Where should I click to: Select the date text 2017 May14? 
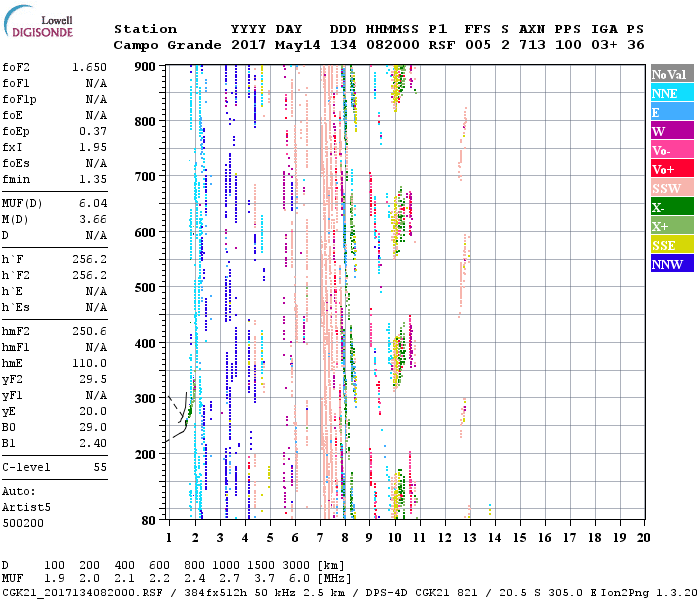[267, 45]
